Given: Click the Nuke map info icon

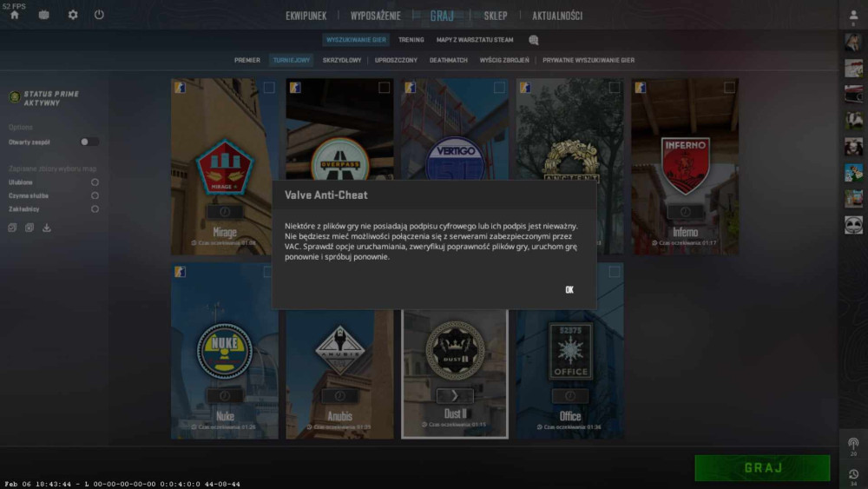Looking at the screenshot, I should pos(224,395).
